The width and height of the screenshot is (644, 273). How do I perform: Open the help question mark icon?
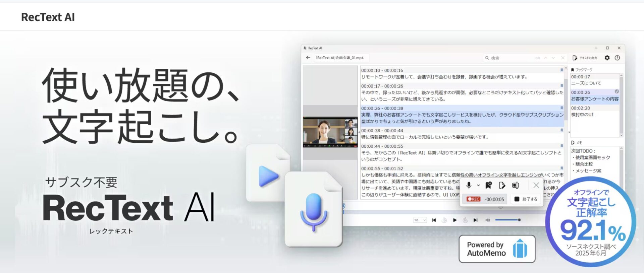617,58
